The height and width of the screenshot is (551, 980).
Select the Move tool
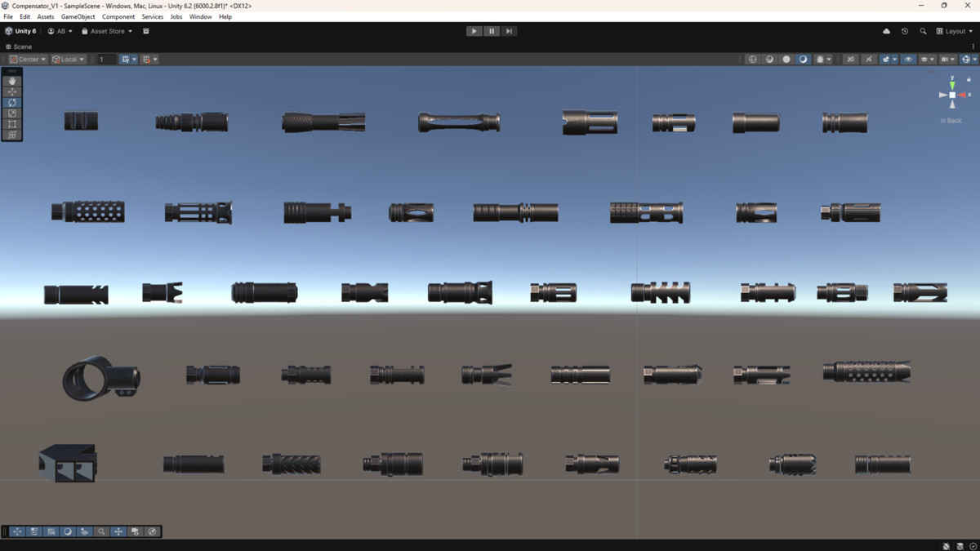pyautogui.click(x=12, y=92)
